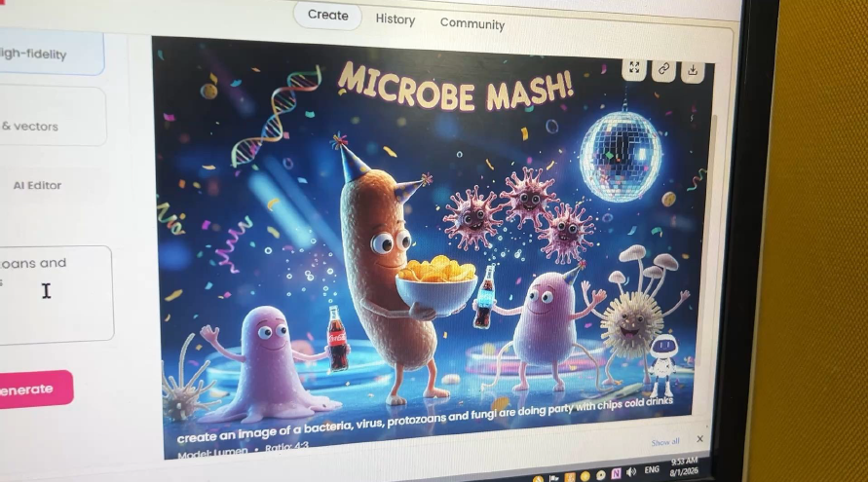
Task: Open the Community tab
Action: tap(472, 23)
